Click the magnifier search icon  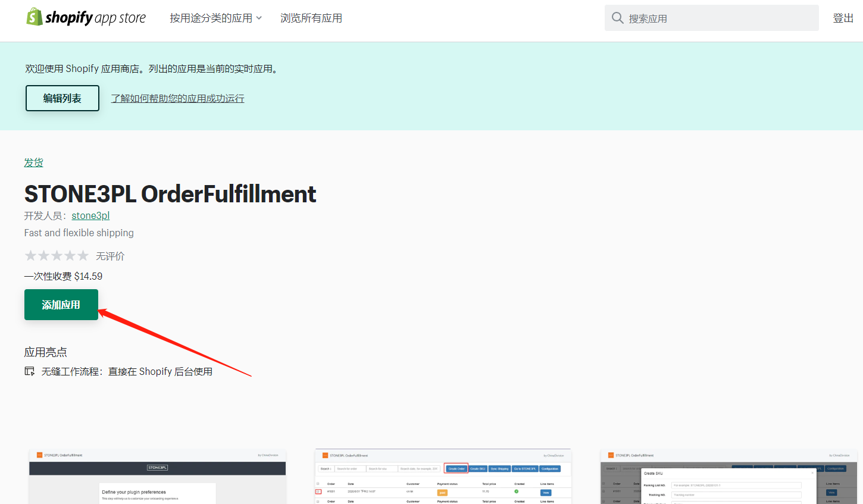[618, 18]
